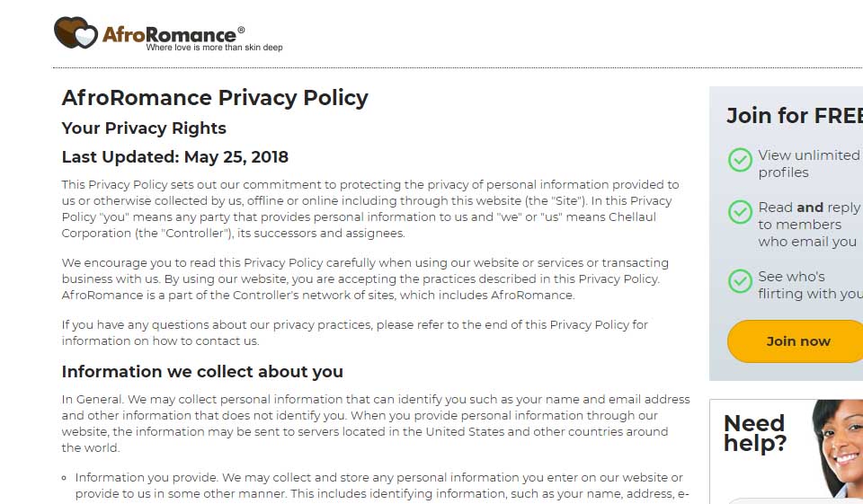The width and height of the screenshot is (863, 504).
Task: Select the "View unlimited profiles" feature text
Action: (x=808, y=164)
